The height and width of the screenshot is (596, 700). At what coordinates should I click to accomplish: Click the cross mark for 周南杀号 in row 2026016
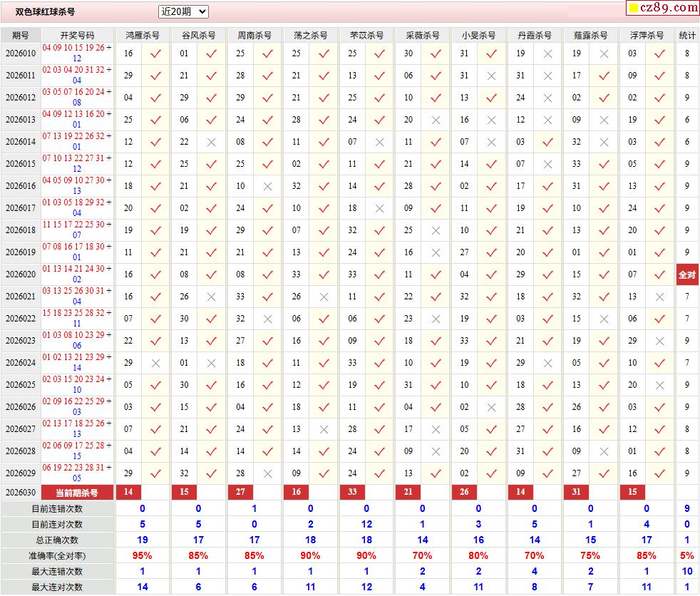[x=267, y=186]
